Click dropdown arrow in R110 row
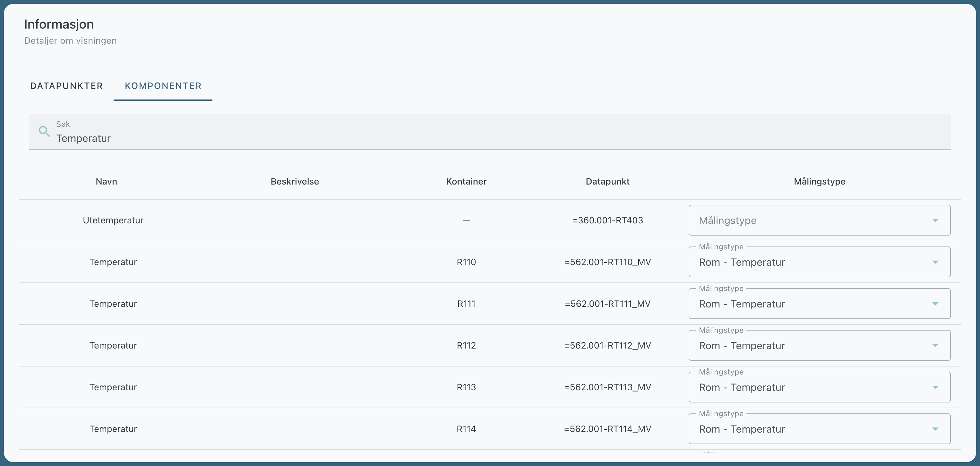Screen dimensions: 980x466 [x=935, y=262]
